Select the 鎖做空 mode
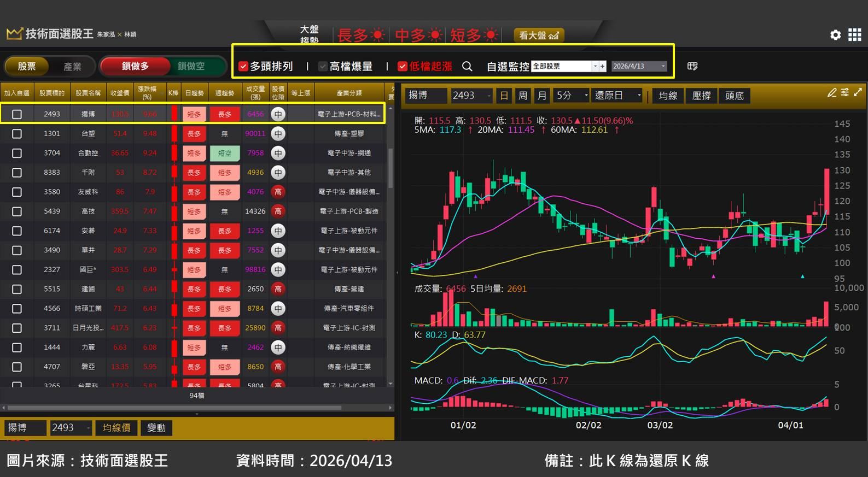The width and height of the screenshot is (868, 477). (191, 66)
